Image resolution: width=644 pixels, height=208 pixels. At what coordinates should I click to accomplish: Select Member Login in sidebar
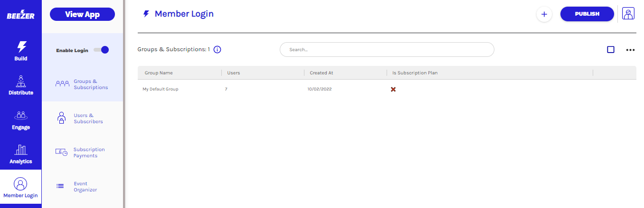(x=20, y=188)
